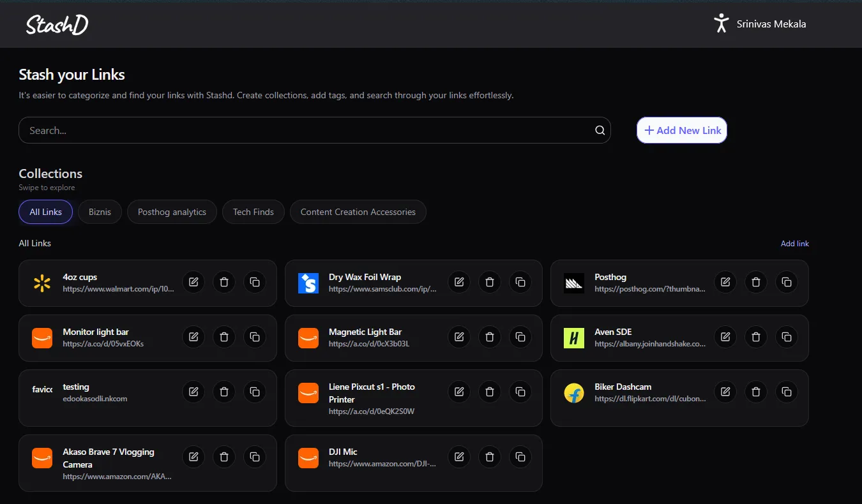Edit the 4oz cups link
The image size is (862, 504).
click(x=193, y=282)
